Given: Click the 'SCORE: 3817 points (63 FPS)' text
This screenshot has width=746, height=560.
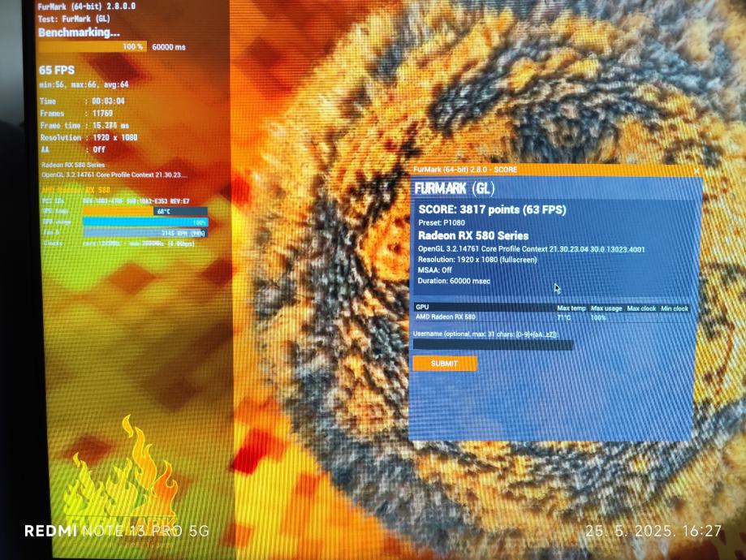Looking at the screenshot, I should click(x=492, y=209).
